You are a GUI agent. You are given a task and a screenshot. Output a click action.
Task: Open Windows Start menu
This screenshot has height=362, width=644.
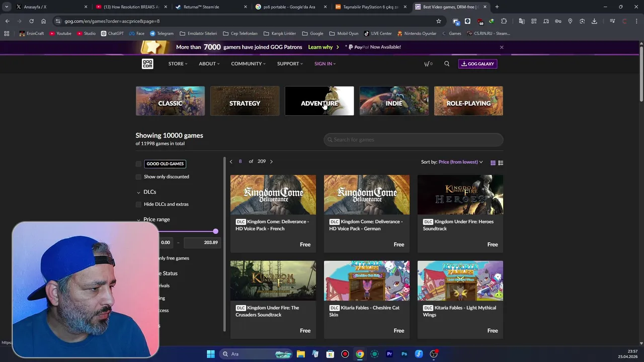[x=211, y=354]
